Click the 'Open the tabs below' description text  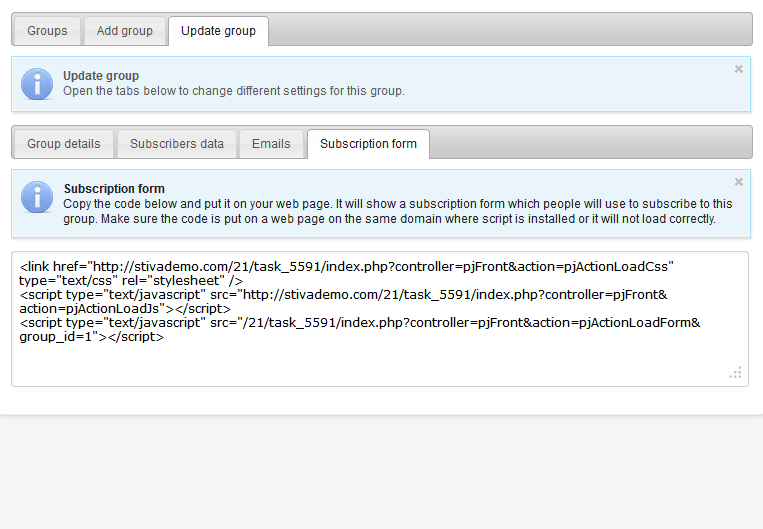tap(234, 91)
